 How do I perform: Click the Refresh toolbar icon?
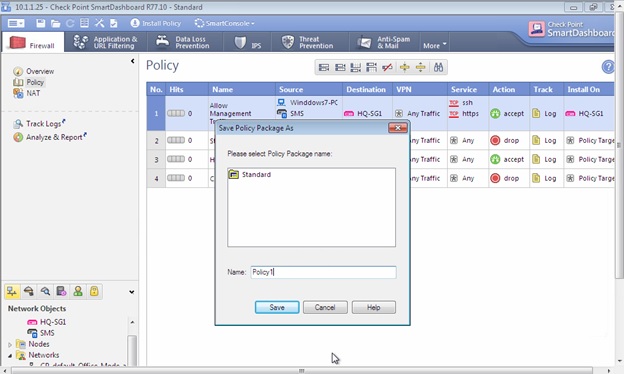tap(70, 23)
